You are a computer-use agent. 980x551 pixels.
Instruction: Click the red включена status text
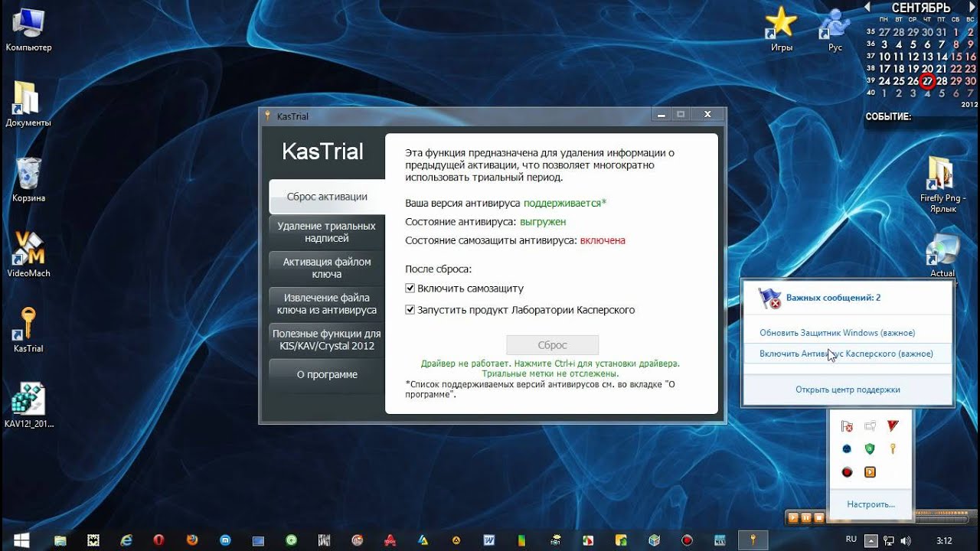pos(603,240)
